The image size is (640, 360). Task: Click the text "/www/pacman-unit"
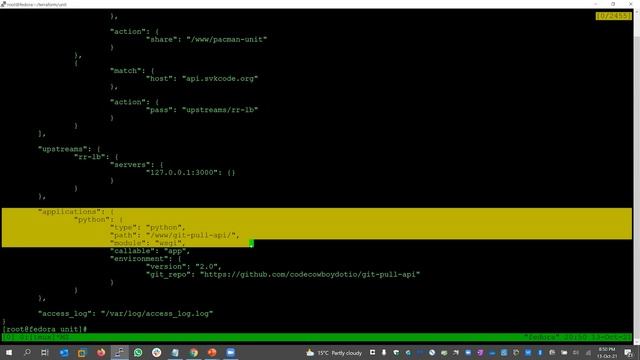point(227,39)
